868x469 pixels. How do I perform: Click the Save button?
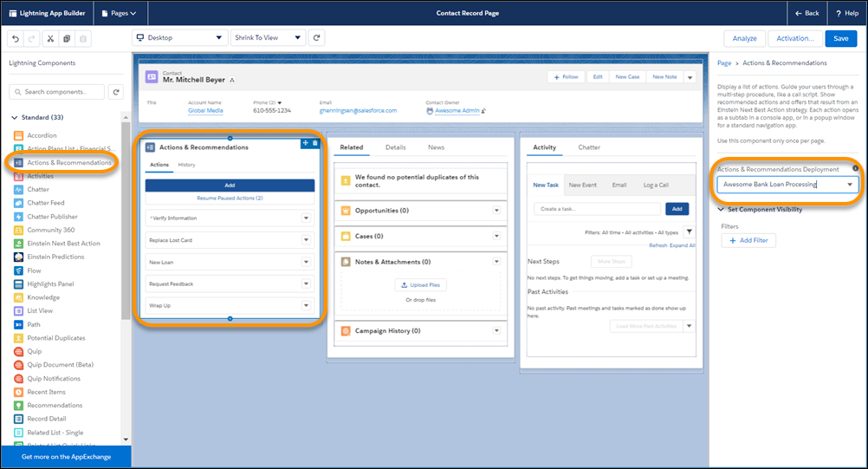840,38
